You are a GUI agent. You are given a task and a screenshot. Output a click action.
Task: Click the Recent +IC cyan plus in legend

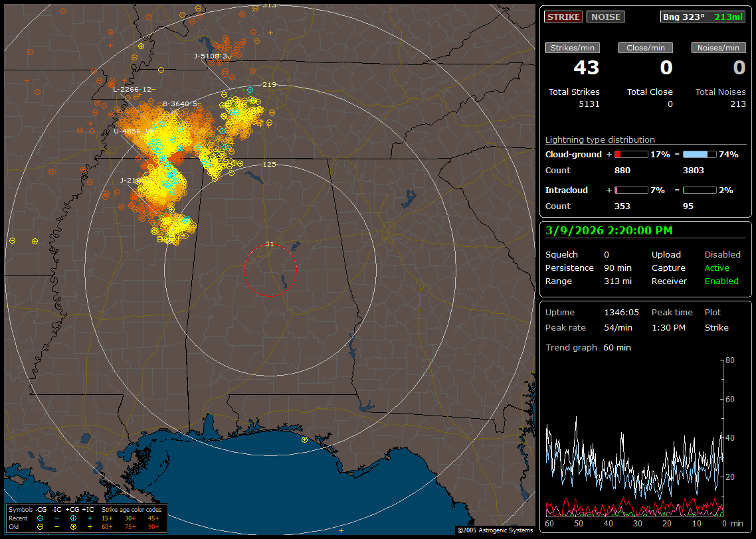[90, 518]
